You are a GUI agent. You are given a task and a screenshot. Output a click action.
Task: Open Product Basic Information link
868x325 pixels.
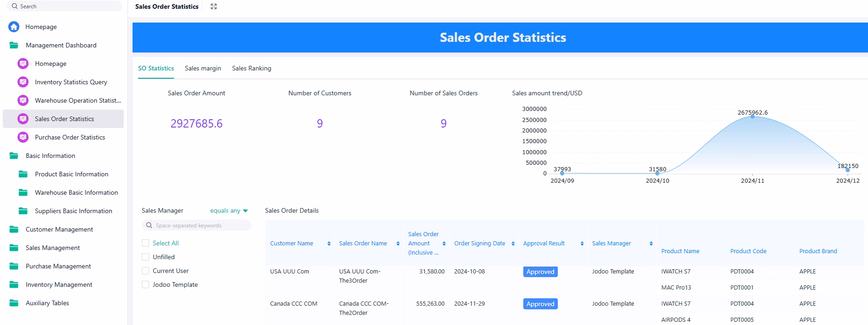71,174
